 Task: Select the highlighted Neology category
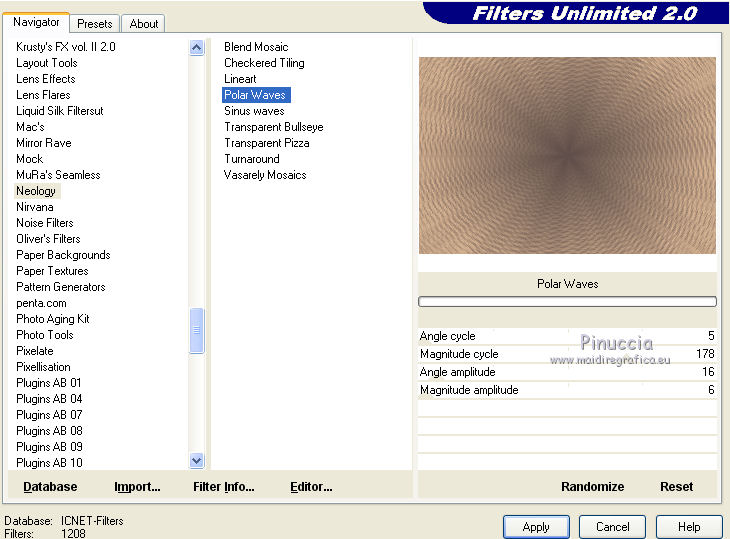36,191
